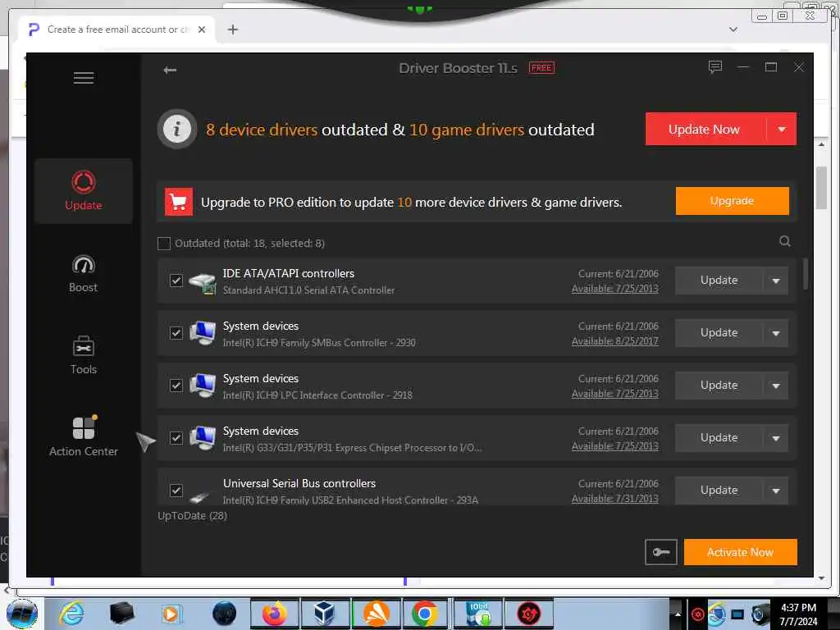840x630 pixels.
Task: Click the 8 device drivers text
Action: (x=262, y=130)
